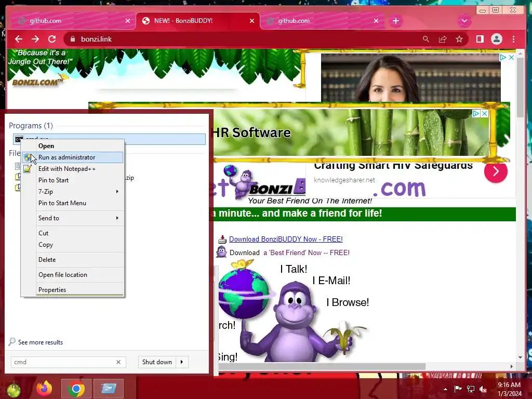Click the Chrome taskbar icon
Viewport: 532px width, 399px height.
pos(76,389)
